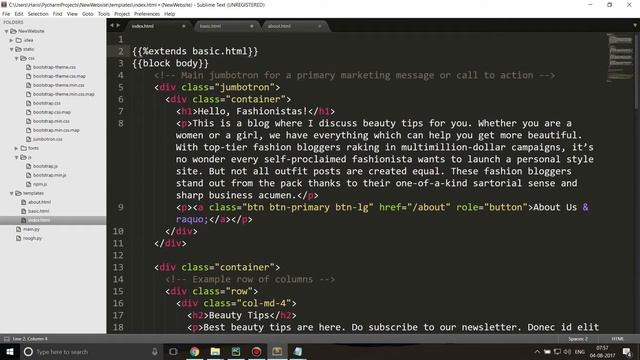Viewport: 640px width, 360px height.
Task: Close the basic.html tab
Action: [x=252, y=26]
